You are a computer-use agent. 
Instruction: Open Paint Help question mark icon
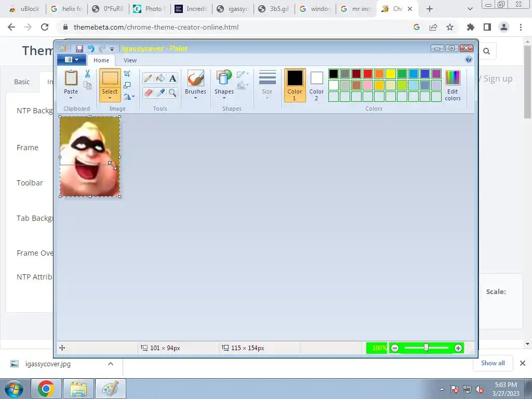469,60
